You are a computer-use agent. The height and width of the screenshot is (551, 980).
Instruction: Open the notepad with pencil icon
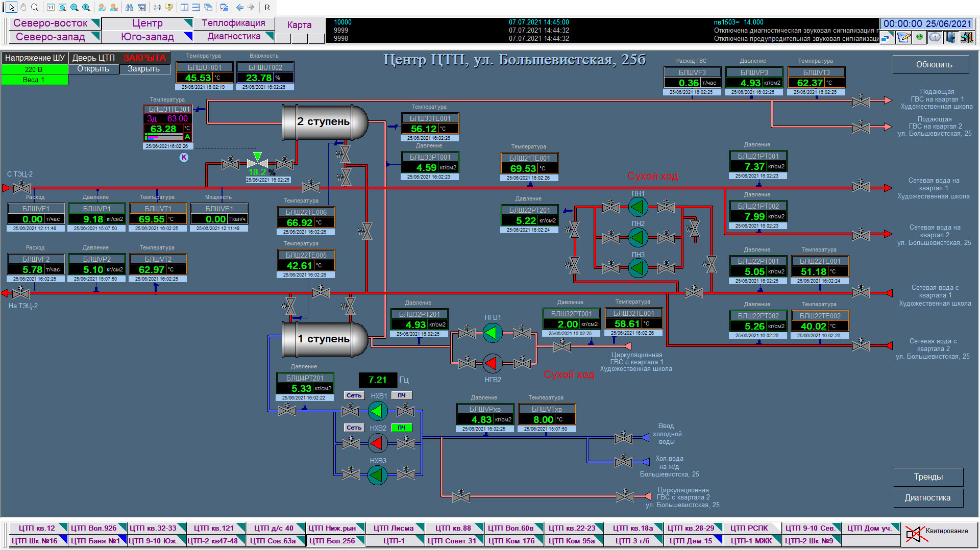(x=903, y=37)
